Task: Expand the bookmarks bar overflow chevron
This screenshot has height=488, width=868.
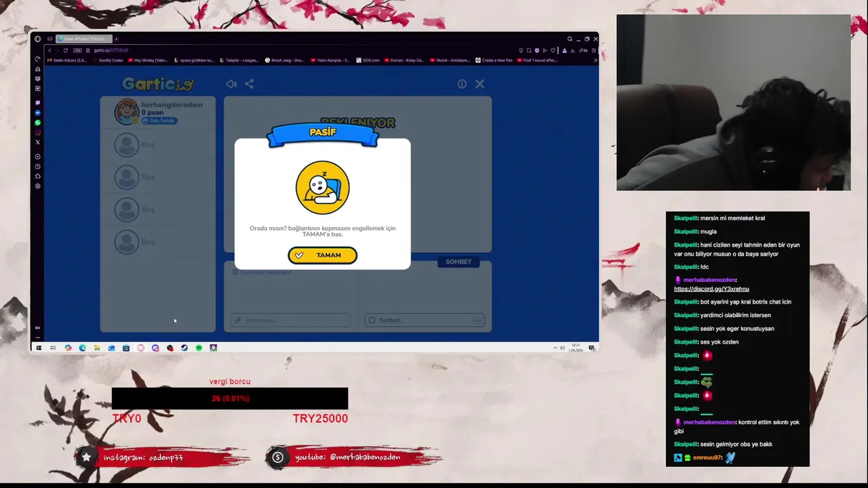Action: 595,60
